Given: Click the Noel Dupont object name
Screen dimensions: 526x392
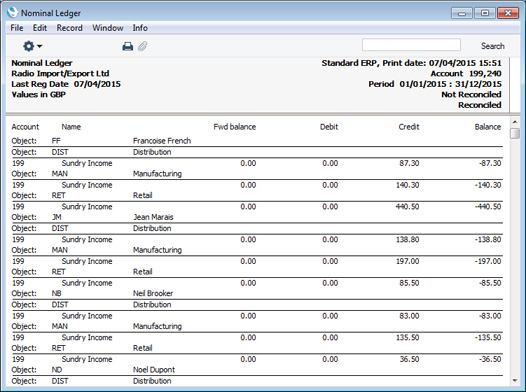Looking at the screenshot, I should [x=154, y=370].
